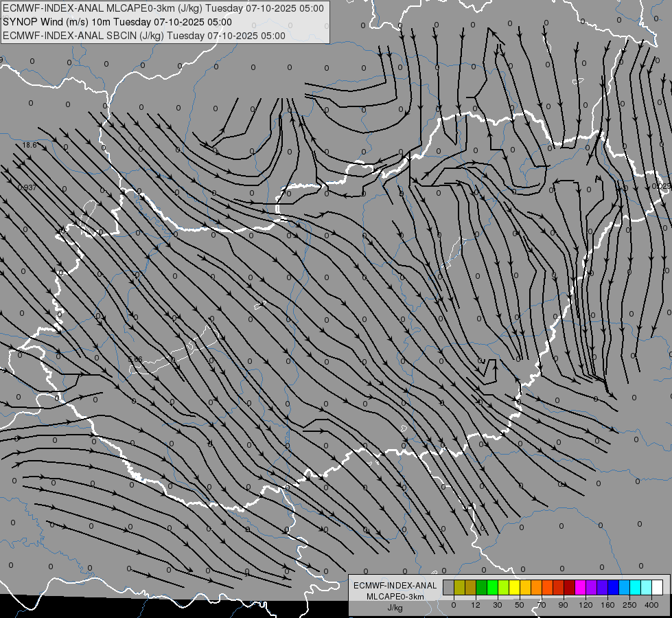This screenshot has width=672, height=618.
Task: Click the 18.6 value on the map
Action: pyautogui.click(x=30, y=145)
